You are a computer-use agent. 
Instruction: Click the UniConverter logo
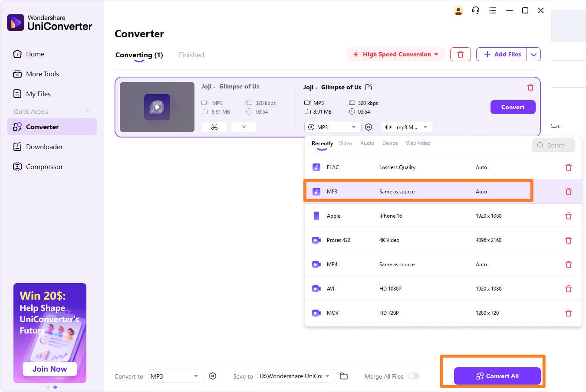point(49,23)
